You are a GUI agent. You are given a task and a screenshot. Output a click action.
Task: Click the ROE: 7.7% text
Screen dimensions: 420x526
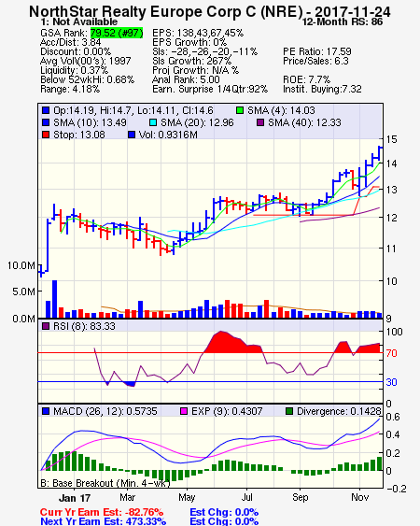[x=306, y=79]
